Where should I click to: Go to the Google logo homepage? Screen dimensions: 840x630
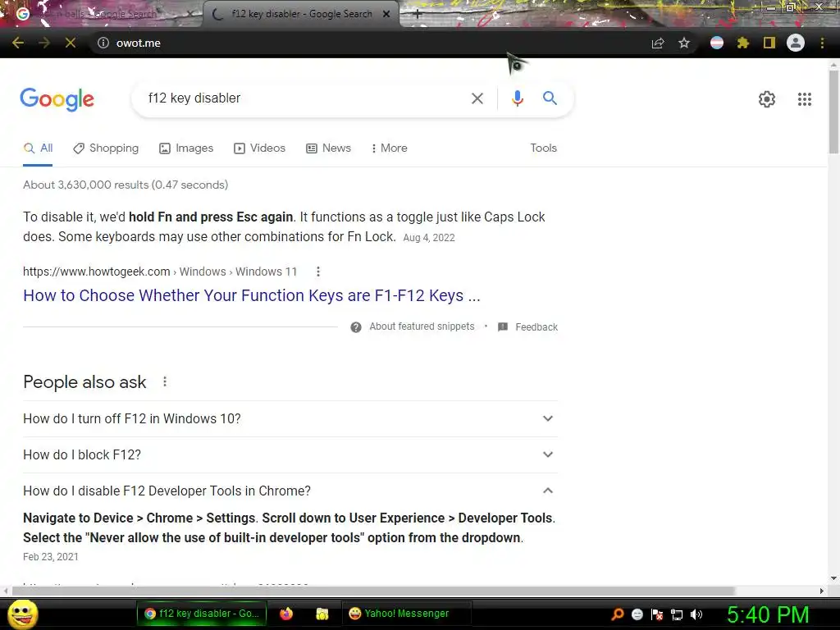click(x=57, y=99)
